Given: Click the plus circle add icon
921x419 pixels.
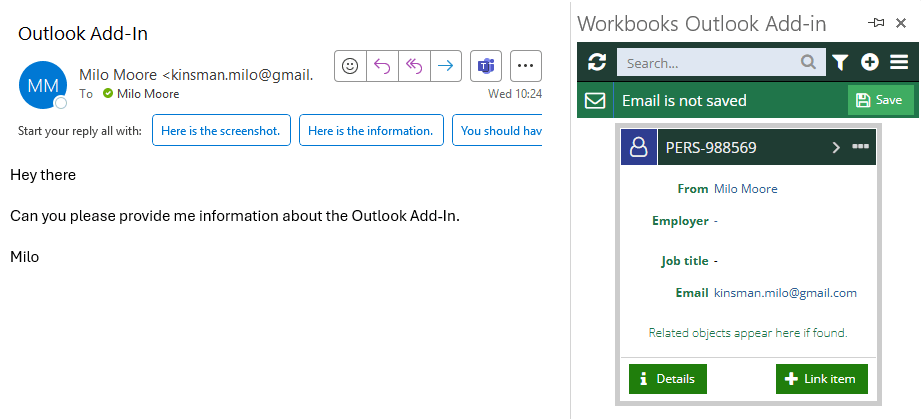Looking at the screenshot, I should [870, 62].
